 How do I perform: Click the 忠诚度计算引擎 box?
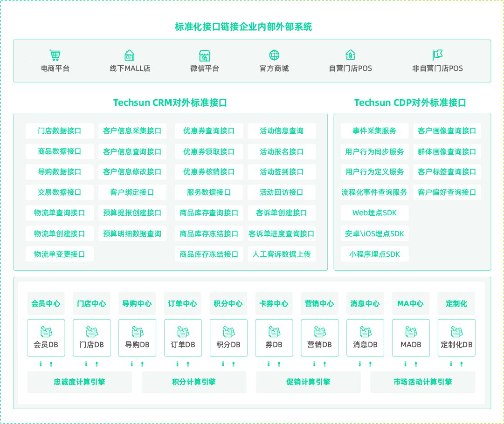(80, 382)
